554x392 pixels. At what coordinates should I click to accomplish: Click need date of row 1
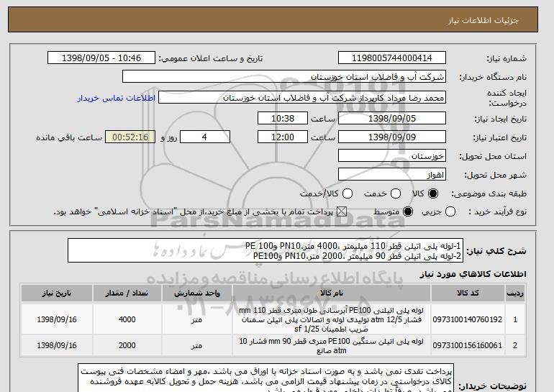tap(57, 319)
